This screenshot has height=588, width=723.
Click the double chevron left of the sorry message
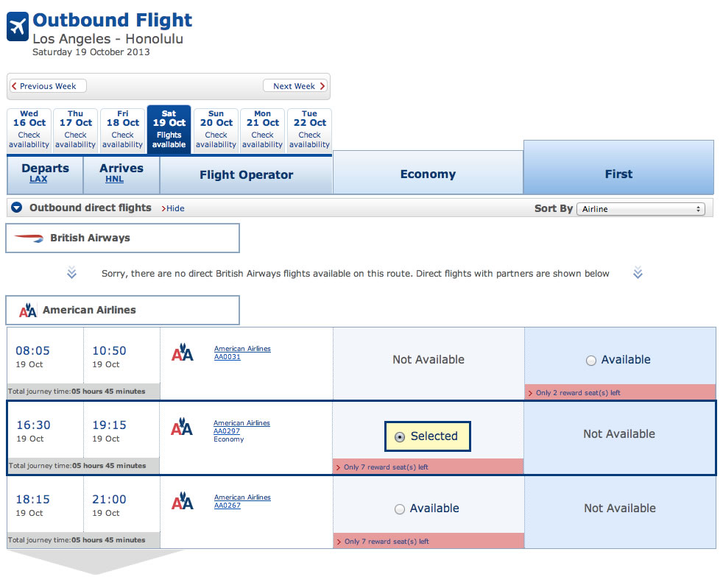tap(71, 272)
